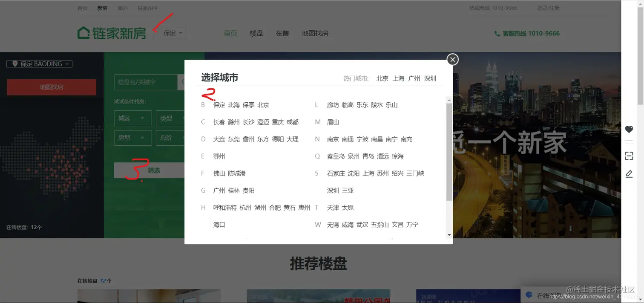Viewport: 644px width, 303px height.
Task: Click the 在线咨询 chat bubble icon
Action: point(529,294)
